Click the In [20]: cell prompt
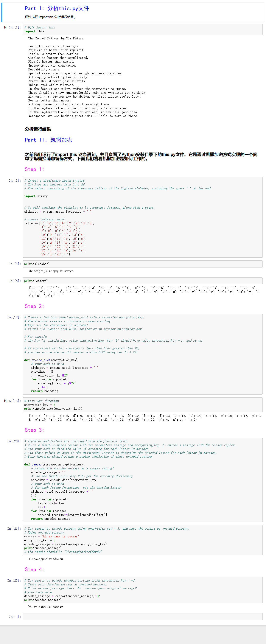The image size is (266, 644). [x=14, y=441]
